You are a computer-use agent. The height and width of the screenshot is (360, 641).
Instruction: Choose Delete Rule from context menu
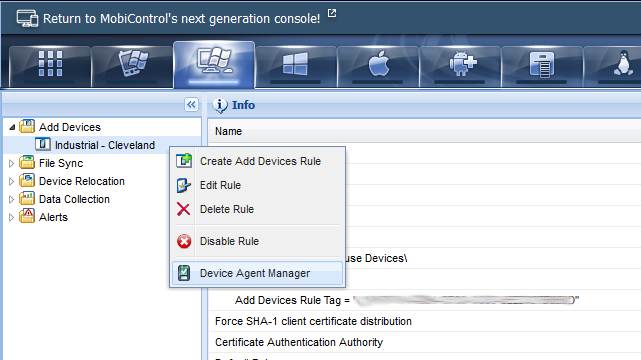click(x=258, y=209)
